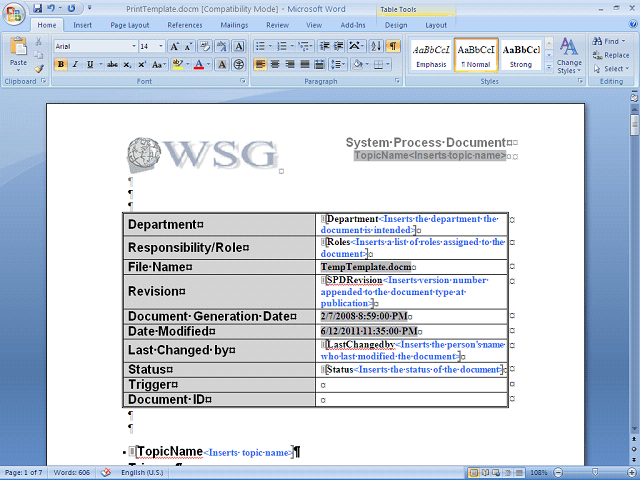Sort the selected text alphabetically
This screenshot has width=640, height=480.
[376, 46]
